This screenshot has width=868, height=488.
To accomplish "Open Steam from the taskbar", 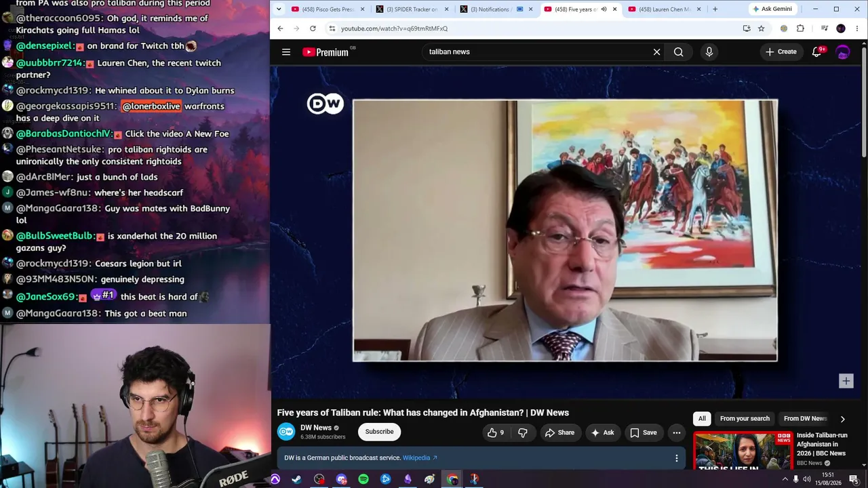I will (297, 479).
